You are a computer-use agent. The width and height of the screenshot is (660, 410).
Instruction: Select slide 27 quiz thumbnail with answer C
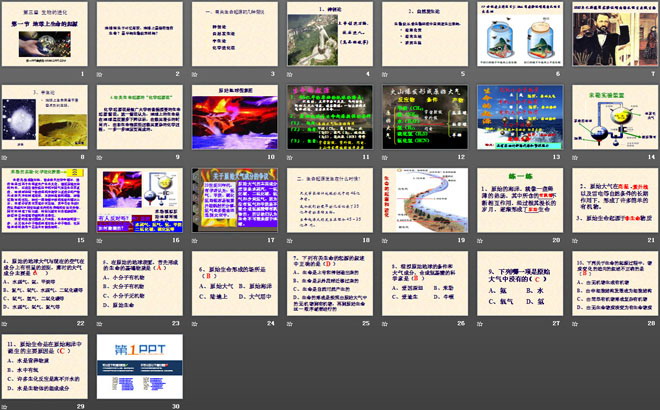click(520, 283)
